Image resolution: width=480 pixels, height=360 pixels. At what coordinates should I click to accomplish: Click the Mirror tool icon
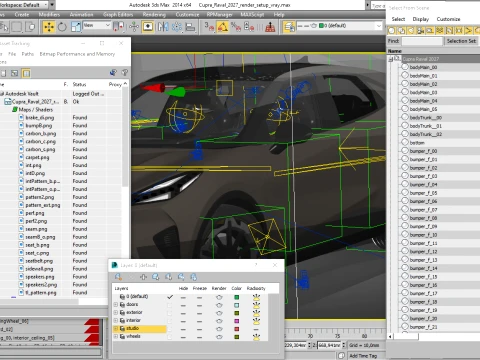coord(163,27)
